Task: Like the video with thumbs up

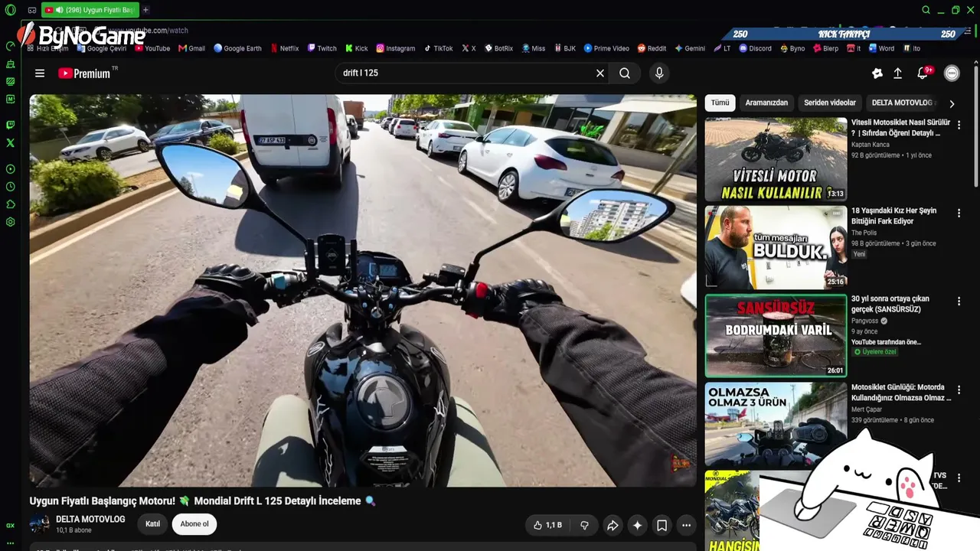Action: [x=547, y=525]
